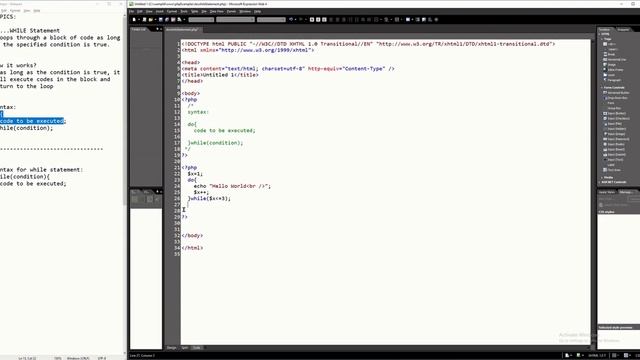Open the Panels menu in Expression Web
This screenshot has width=640, height=360.
(231, 11)
